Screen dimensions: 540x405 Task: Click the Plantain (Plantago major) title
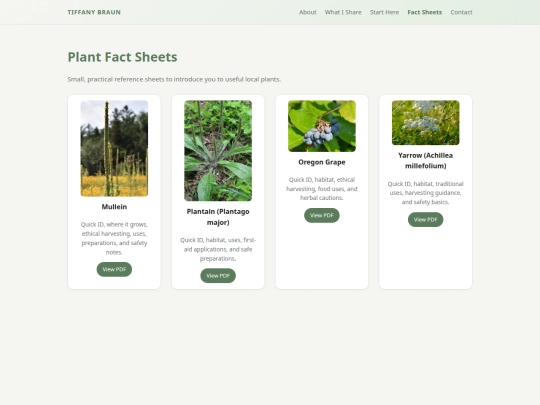[218, 217]
